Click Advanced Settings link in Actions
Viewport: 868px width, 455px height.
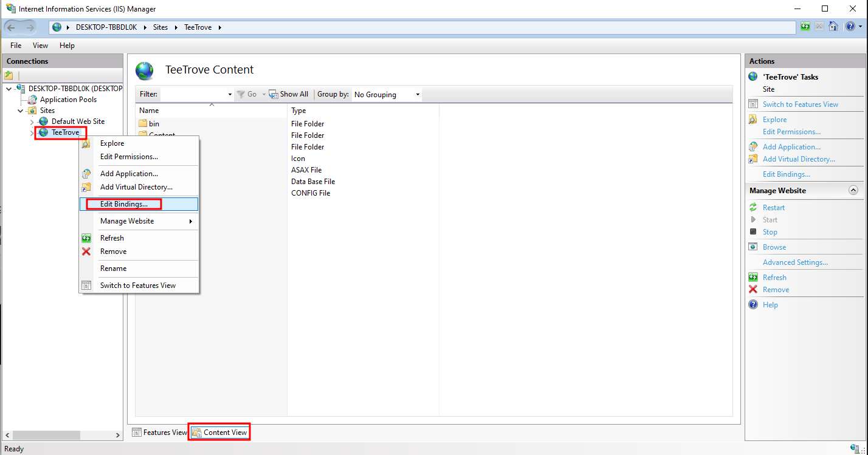tap(795, 262)
